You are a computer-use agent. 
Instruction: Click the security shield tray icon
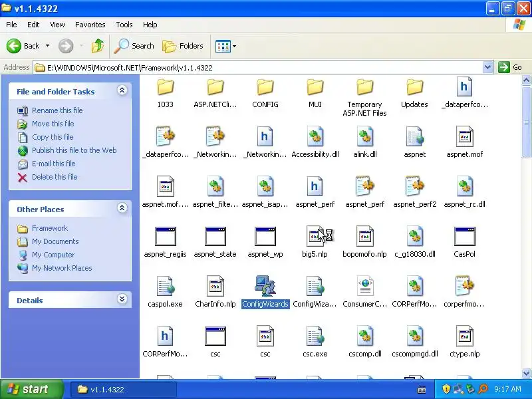click(x=446, y=389)
